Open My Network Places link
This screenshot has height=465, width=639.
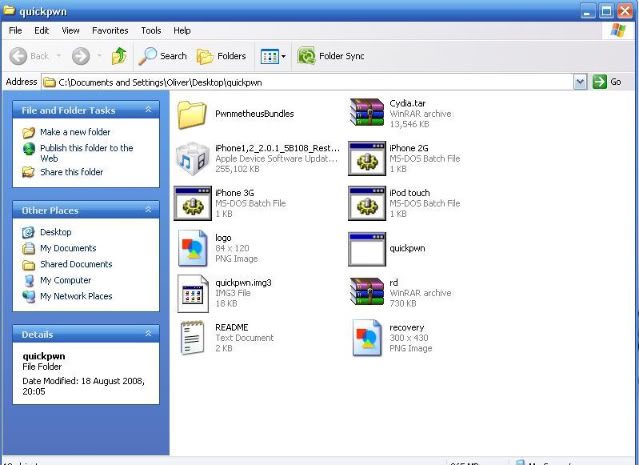click(x=76, y=296)
